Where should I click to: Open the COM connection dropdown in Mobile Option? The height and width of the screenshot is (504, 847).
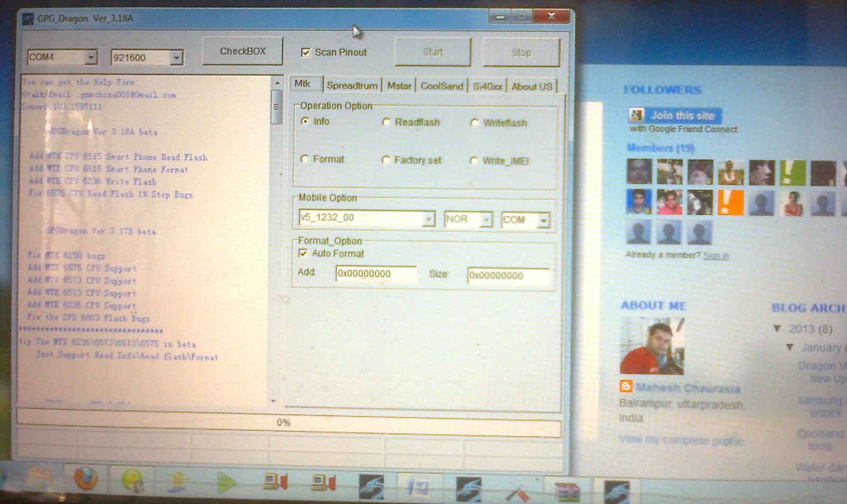(x=544, y=220)
